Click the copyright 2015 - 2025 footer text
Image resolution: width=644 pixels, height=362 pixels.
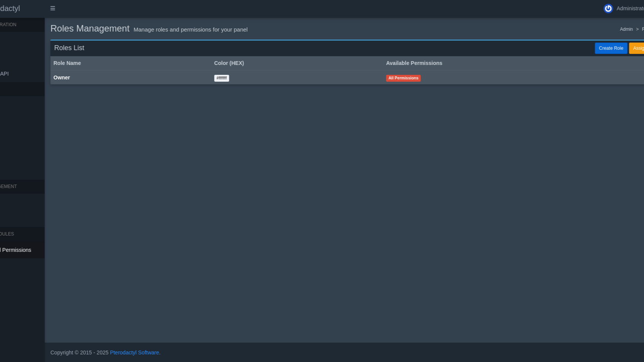(x=79, y=353)
